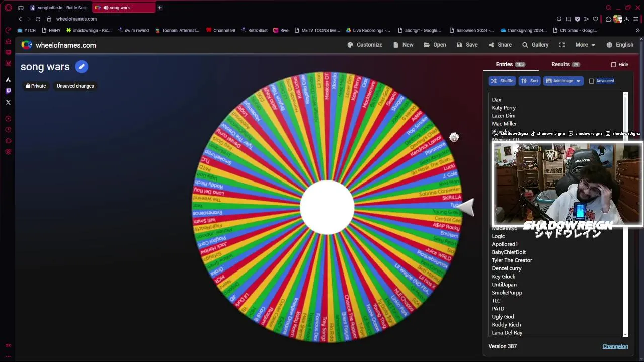Click the wheel center to spin
644x362 pixels.
tap(327, 207)
